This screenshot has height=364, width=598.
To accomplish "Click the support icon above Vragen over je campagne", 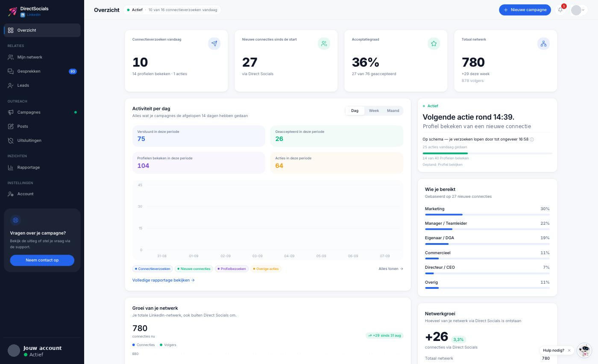I will point(15,220).
